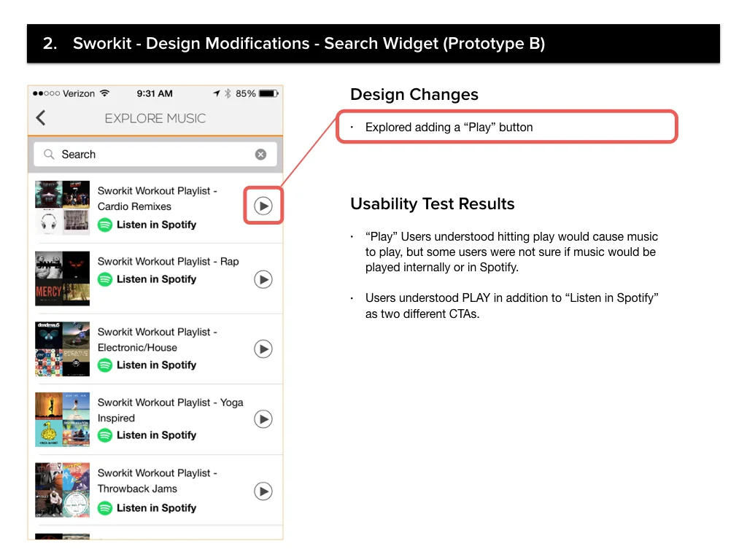Play the Electronic/House playlist

pos(263,349)
